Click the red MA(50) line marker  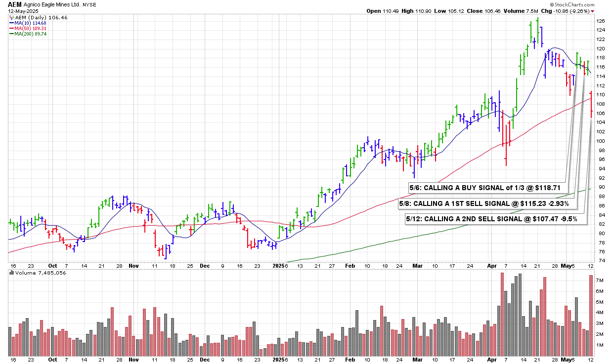(x=11, y=28)
